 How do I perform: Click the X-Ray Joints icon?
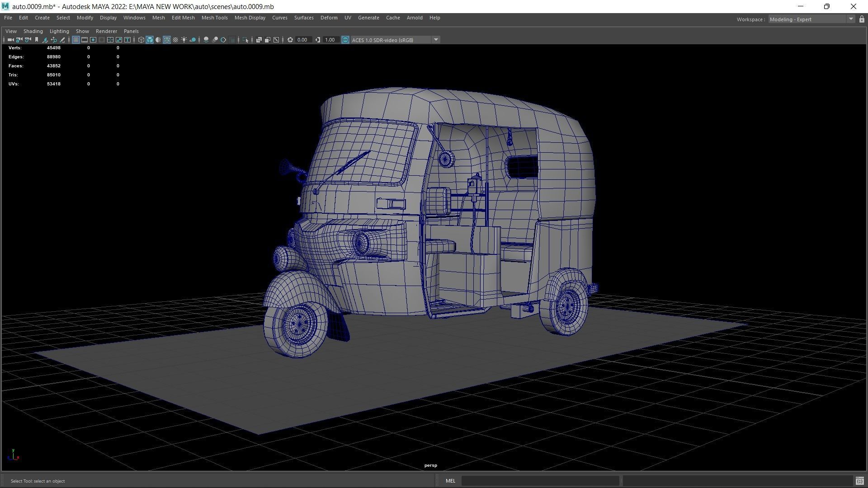tap(276, 40)
